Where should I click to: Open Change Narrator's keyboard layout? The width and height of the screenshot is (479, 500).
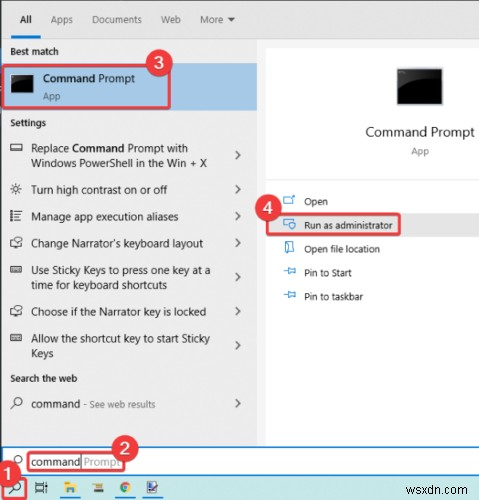117,243
